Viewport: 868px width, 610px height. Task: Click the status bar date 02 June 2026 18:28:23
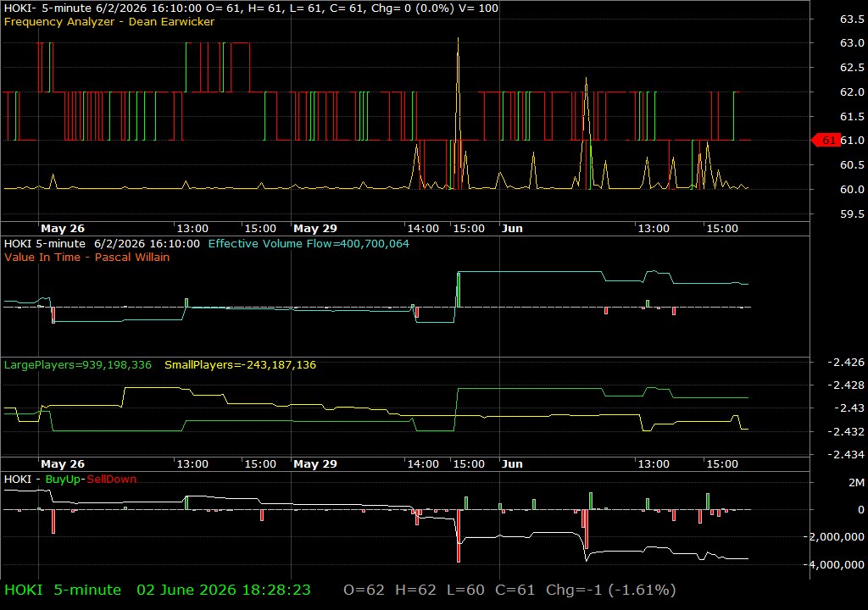224,590
